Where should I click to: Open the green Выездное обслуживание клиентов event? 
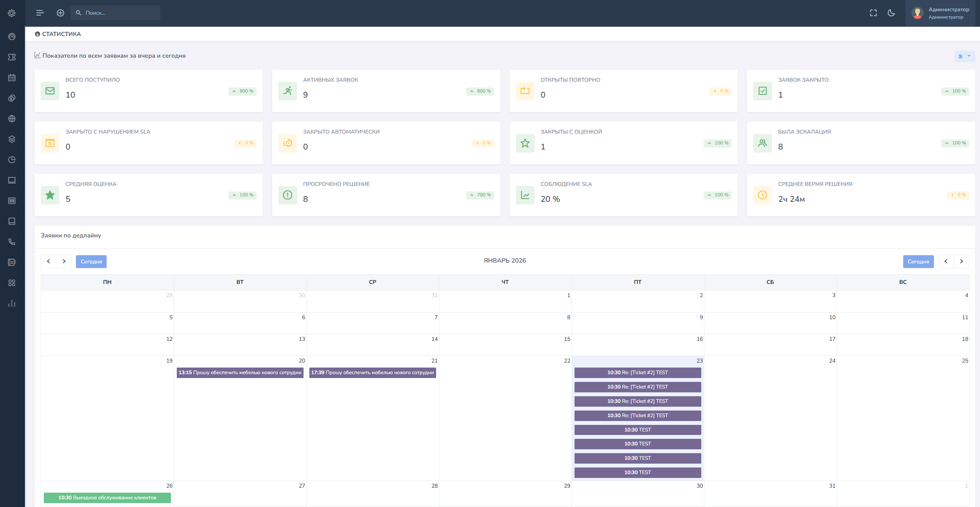pyautogui.click(x=107, y=498)
